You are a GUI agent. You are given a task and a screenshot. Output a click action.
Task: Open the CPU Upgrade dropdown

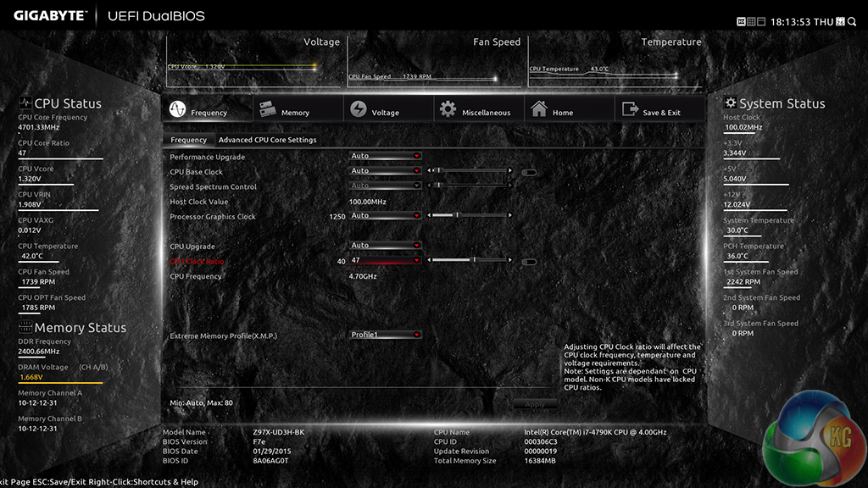point(385,245)
